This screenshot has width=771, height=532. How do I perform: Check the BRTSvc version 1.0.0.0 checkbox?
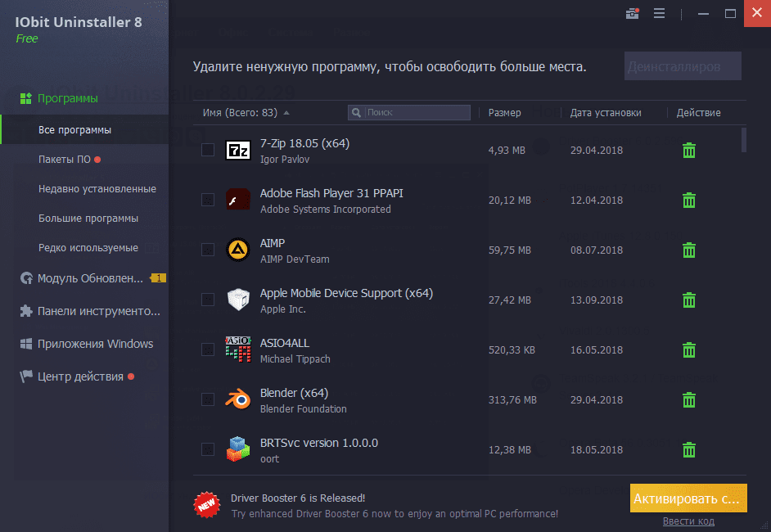click(208, 449)
